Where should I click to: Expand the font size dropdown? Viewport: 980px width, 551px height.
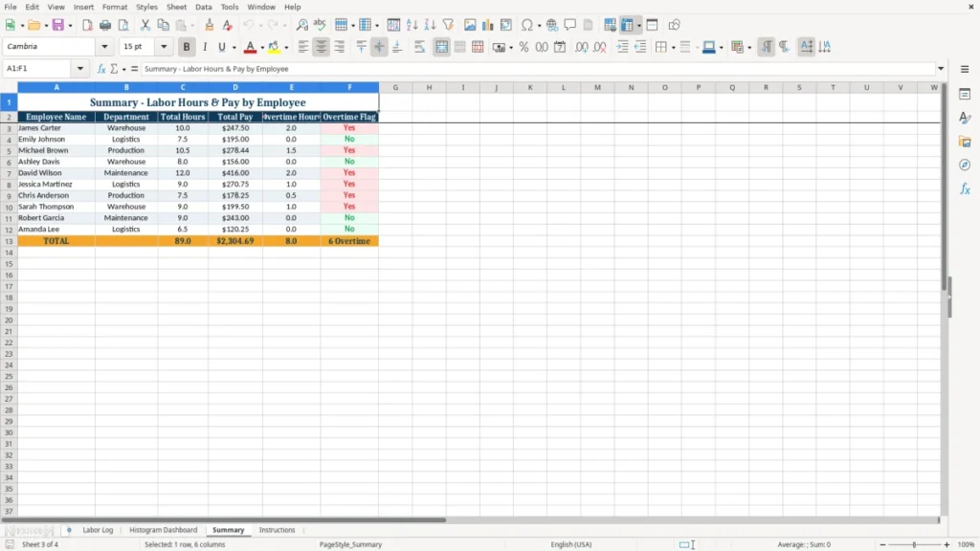click(x=164, y=46)
